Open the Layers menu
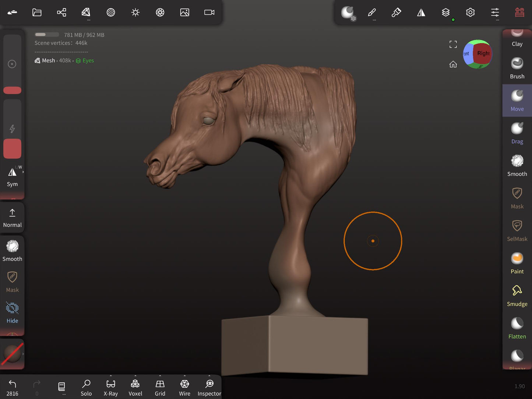532x399 pixels. 445,13
